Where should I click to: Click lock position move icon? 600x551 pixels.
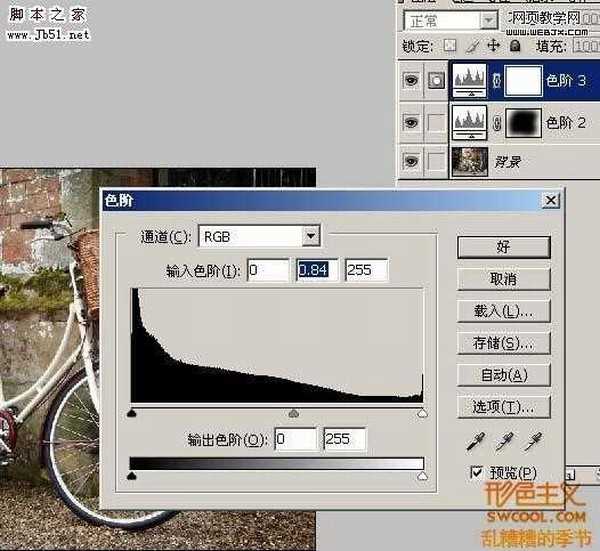coord(494,46)
